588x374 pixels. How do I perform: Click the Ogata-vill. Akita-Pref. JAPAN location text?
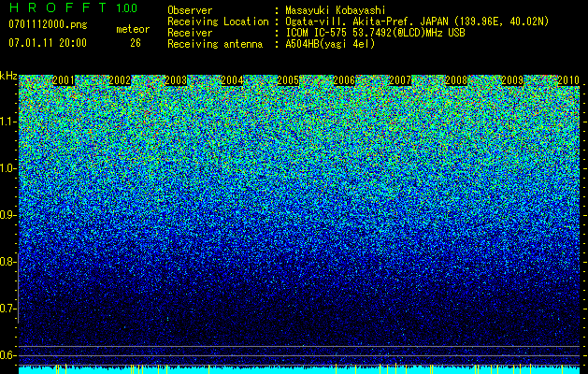coord(417,22)
